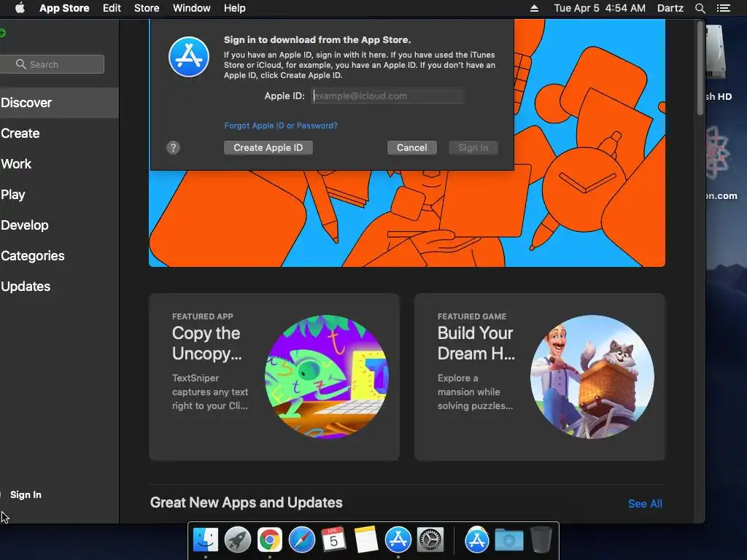Open the Help menu
Viewport: 747px width, 560px height.
tap(235, 8)
